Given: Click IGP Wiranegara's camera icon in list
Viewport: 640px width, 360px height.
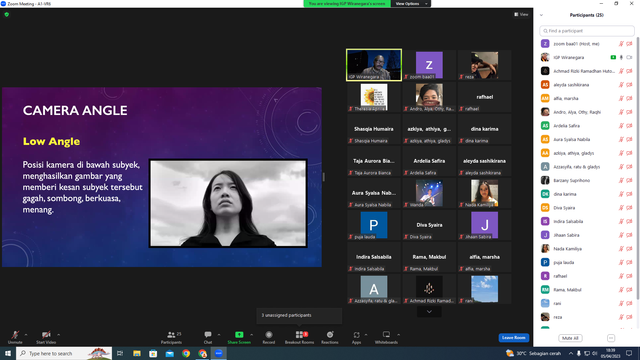Looking at the screenshot, I should pyautogui.click(x=629, y=58).
